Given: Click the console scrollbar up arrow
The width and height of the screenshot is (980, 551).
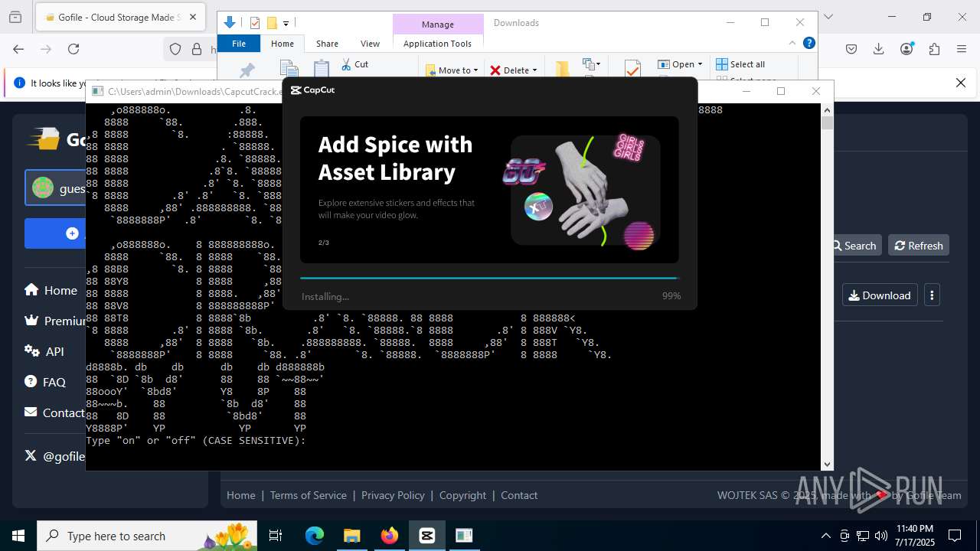Looking at the screenshot, I should [827, 109].
